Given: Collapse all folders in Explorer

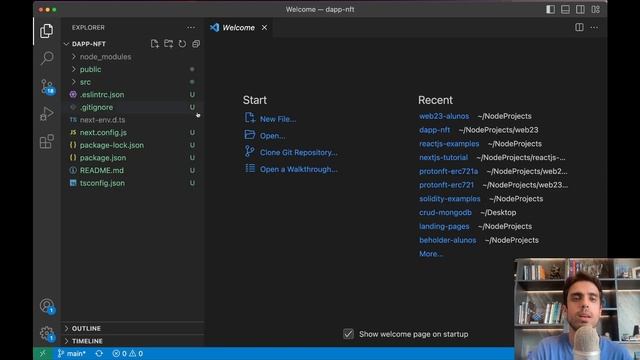Looking at the screenshot, I should (196, 44).
